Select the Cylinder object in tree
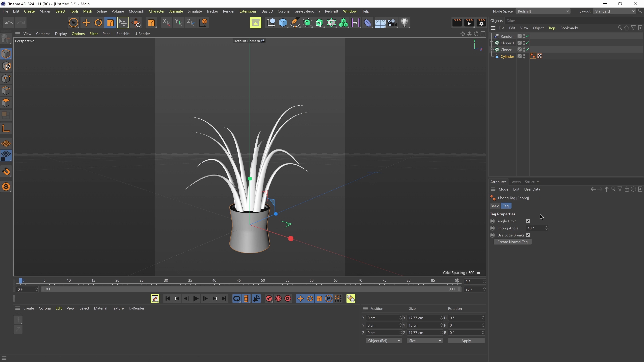This screenshot has height=362, width=644. point(507,56)
